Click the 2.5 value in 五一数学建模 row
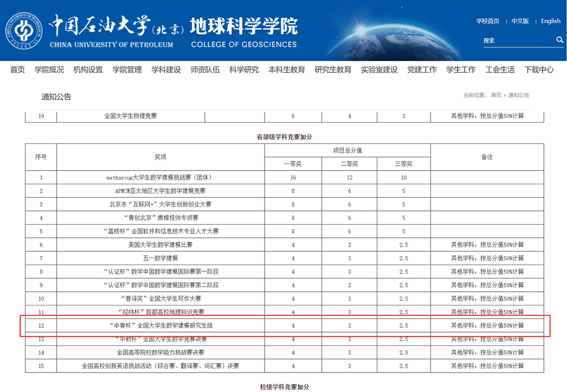567x392 pixels. click(404, 258)
